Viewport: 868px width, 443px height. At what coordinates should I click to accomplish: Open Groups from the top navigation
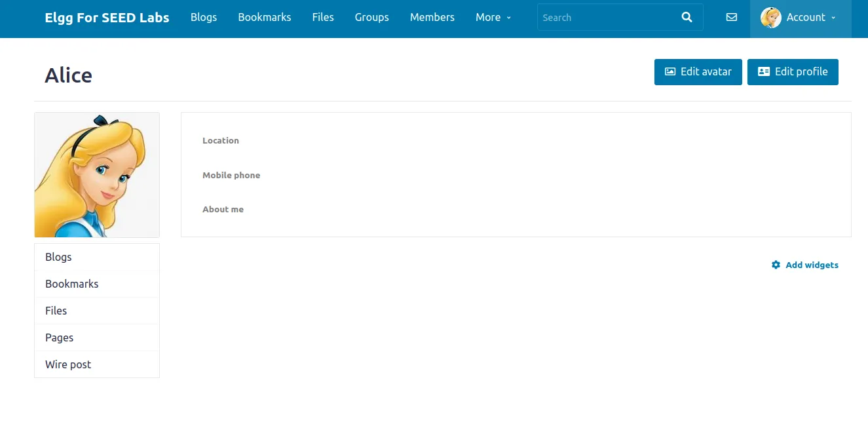(x=371, y=18)
